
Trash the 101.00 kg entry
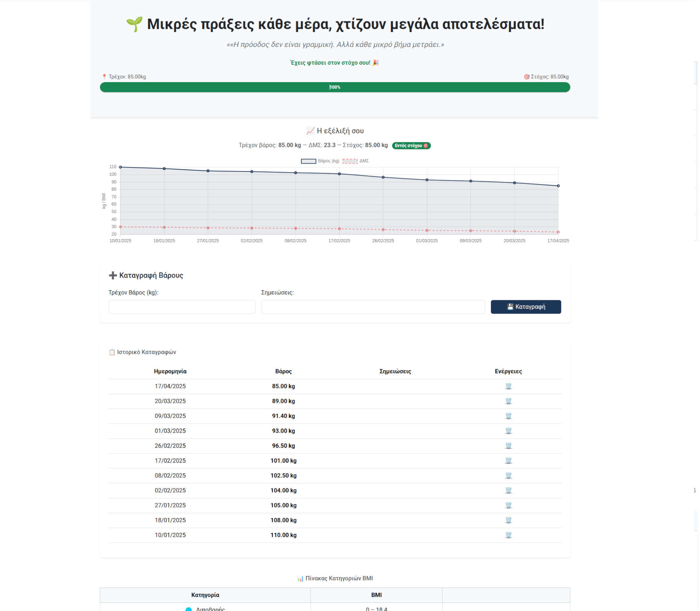click(508, 461)
